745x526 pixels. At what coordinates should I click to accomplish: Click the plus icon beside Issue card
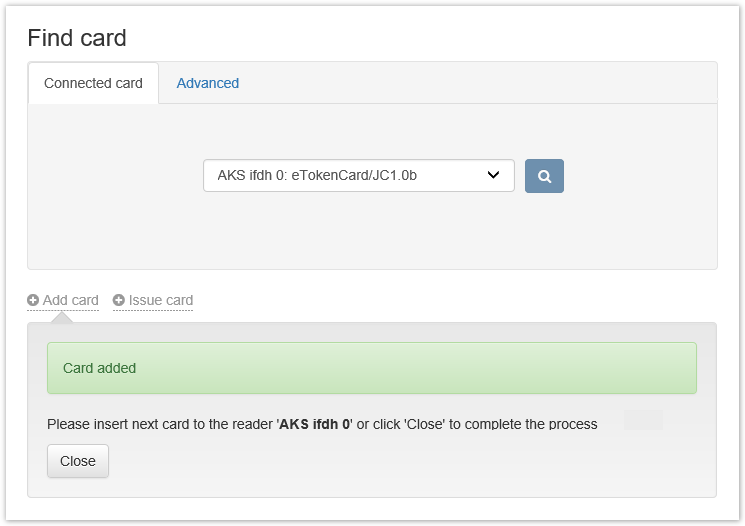[x=119, y=300]
